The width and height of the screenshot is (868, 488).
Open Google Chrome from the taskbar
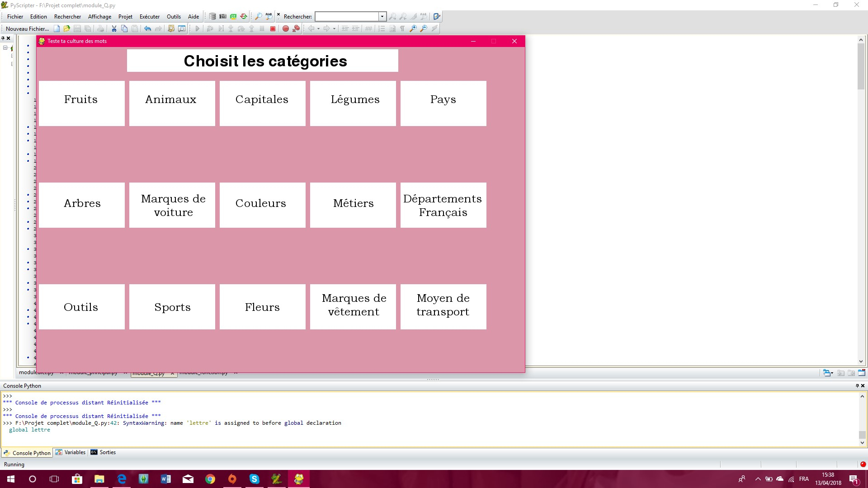(x=210, y=479)
